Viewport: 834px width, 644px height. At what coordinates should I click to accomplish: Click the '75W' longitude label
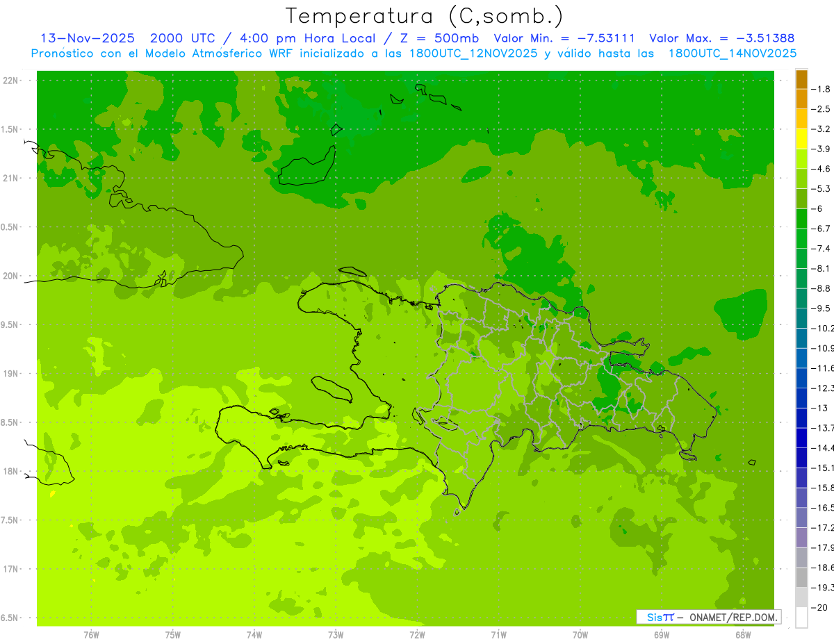coord(173,635)
